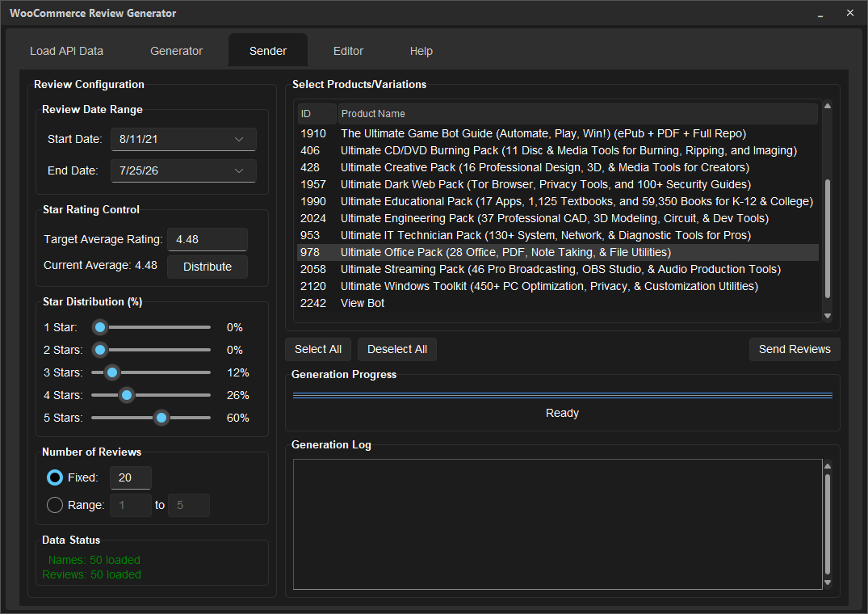
Task: Click the Generation Log scroll-down arrow
Action: pyautogui.click(x=828, y=582)
